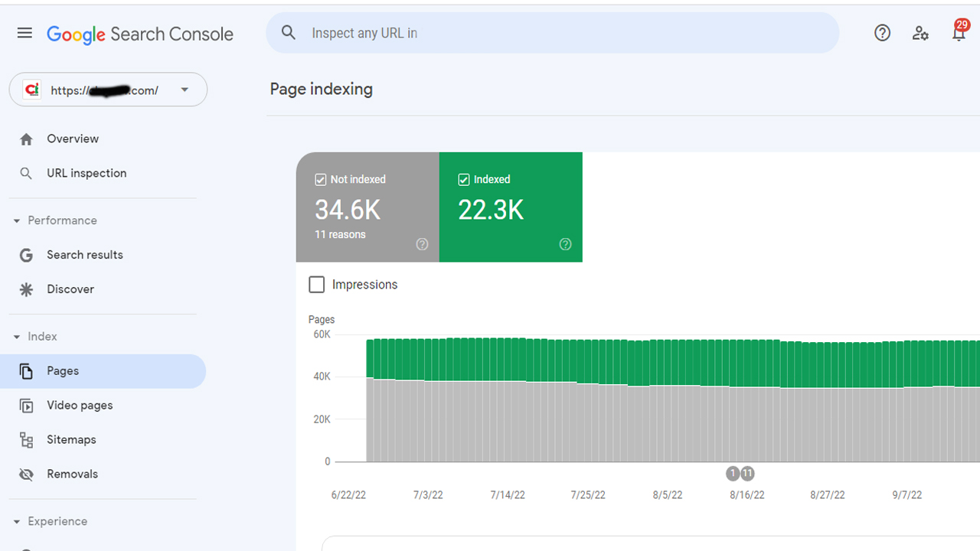Collapse the Experience section
The height and width of the screenshot is (551, 980).
[17, 522]
